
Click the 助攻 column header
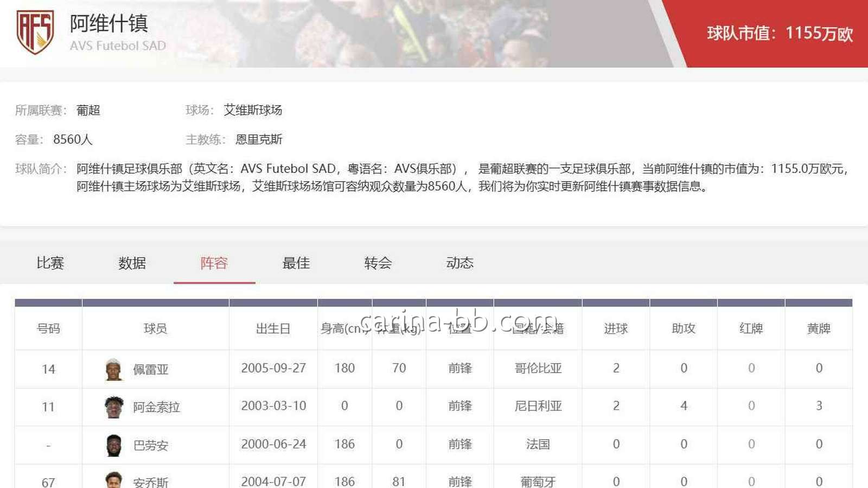684,329
